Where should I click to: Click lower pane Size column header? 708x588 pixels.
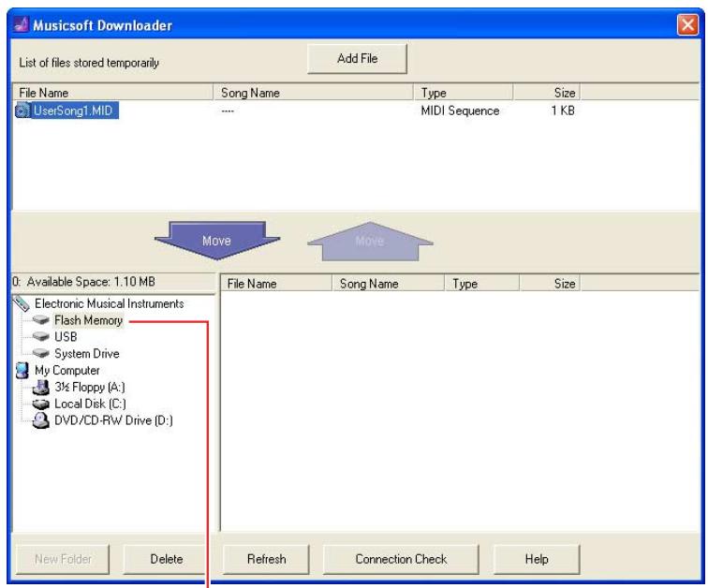click(550, 284)
